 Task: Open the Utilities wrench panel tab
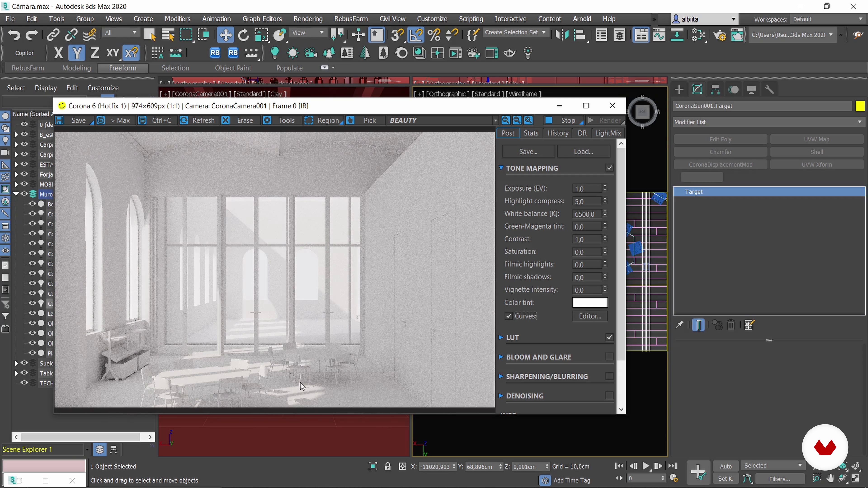coord(769,90)
